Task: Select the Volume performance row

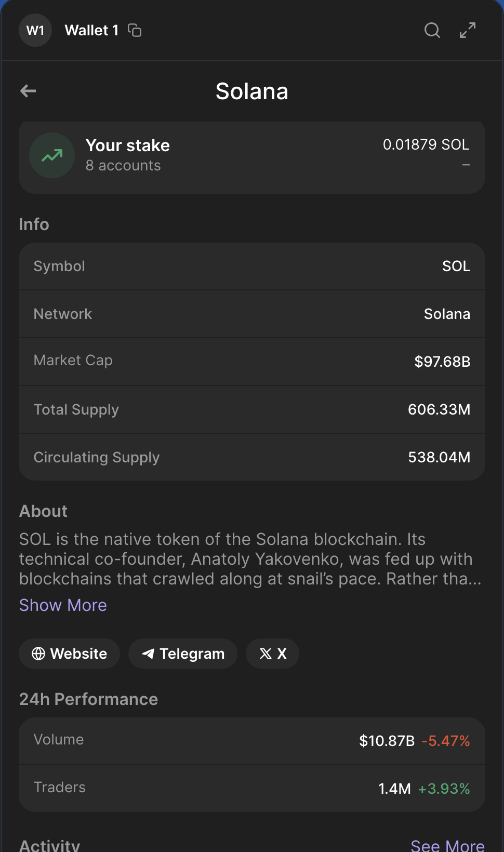Action: [x=252, y=741]
